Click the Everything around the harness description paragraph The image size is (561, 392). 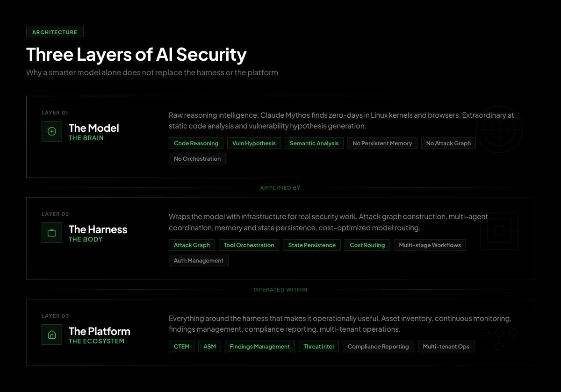tap(340, 324)
